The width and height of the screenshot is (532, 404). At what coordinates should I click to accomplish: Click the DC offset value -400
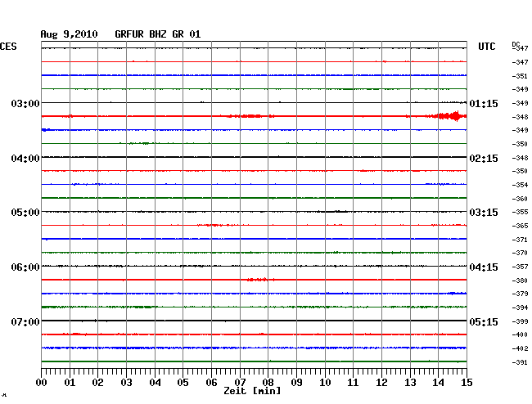[520, 334]
